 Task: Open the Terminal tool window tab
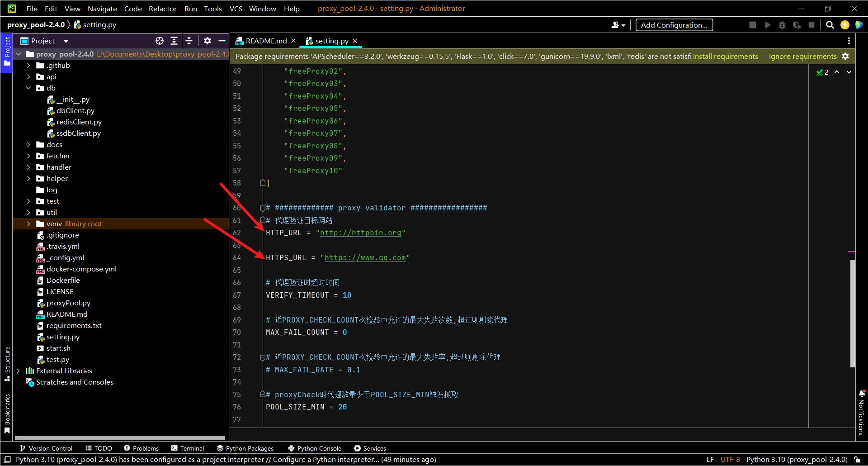click(188, 448)
